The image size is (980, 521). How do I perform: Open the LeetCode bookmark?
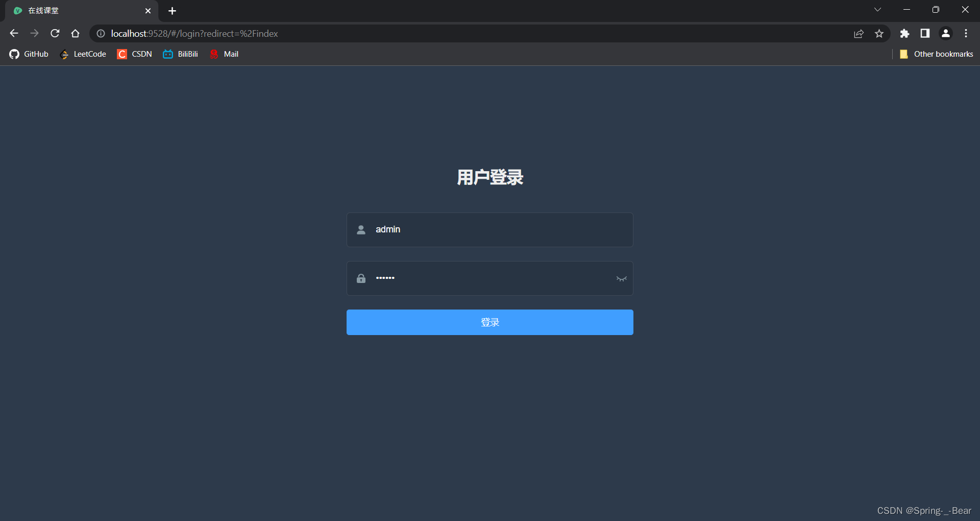pyautogui.click(x=83, y=54)
